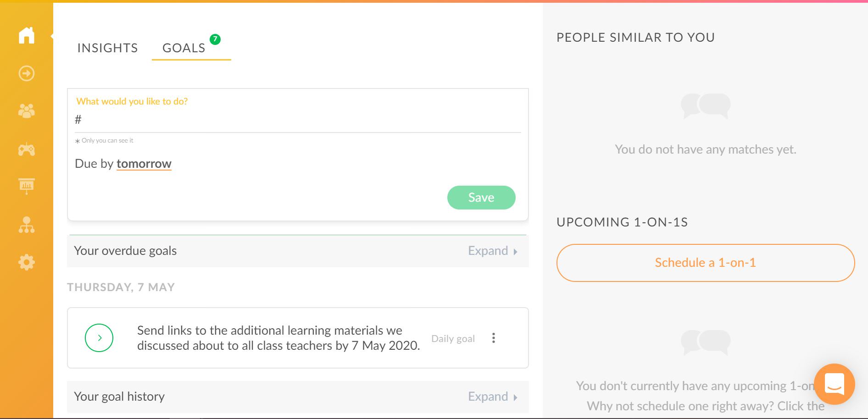Click Schedule a 1-on-1 button
The height and width of the screenshot is (419, 868).
point(706,263)
